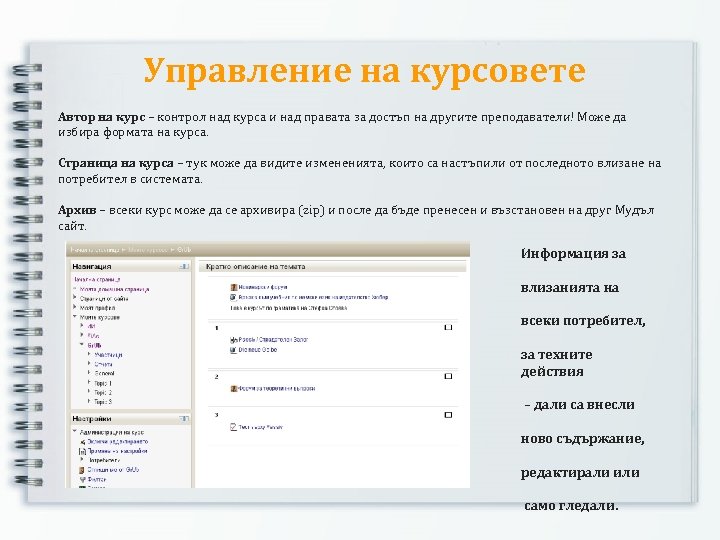Collapse the GrUb course node arrow
Image resolution: width=720 pixels, height=540 pixels.
click(82, 344)
